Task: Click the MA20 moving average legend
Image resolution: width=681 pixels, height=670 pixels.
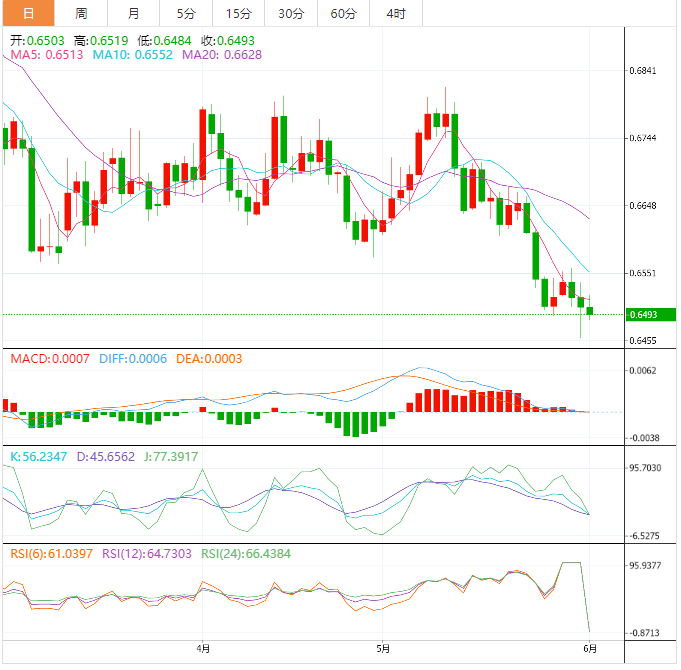Action: [222, 56]
